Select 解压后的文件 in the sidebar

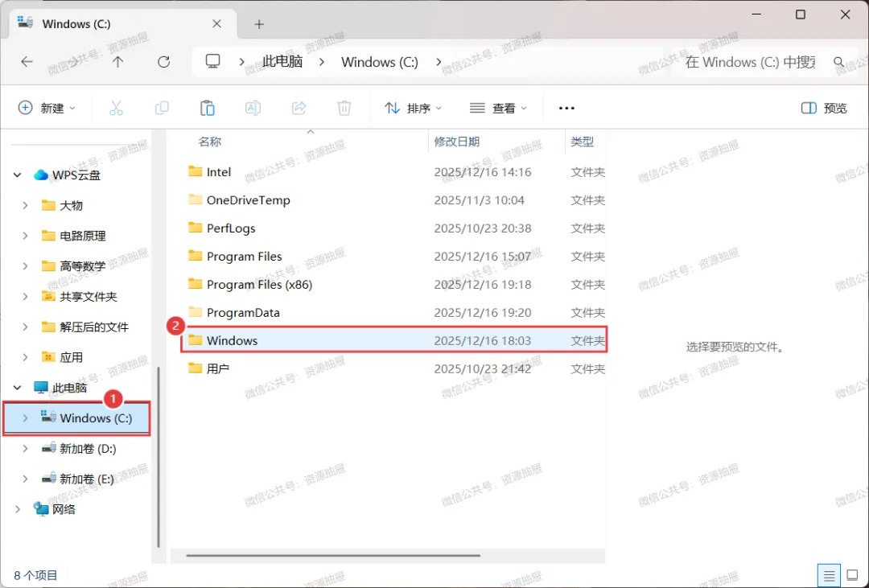tap(94, 327)
